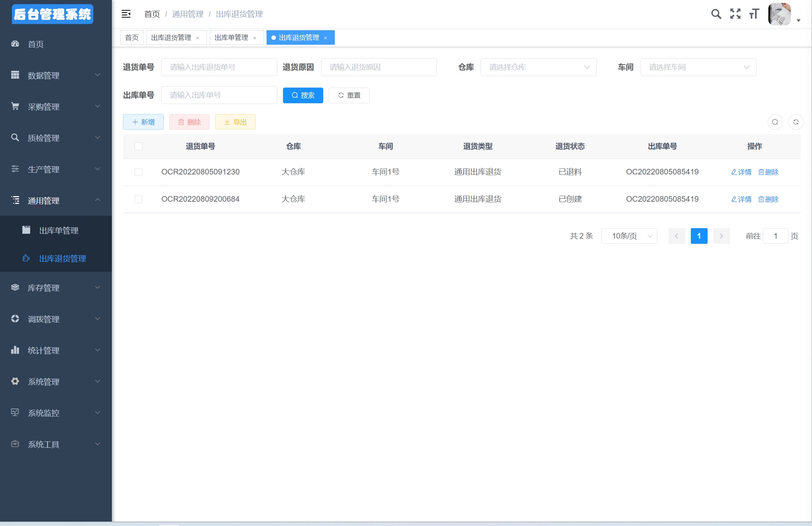Open 出库单管理 submenu item in sidebar
The height and width of the screenshot is (526, 812).
59,230
